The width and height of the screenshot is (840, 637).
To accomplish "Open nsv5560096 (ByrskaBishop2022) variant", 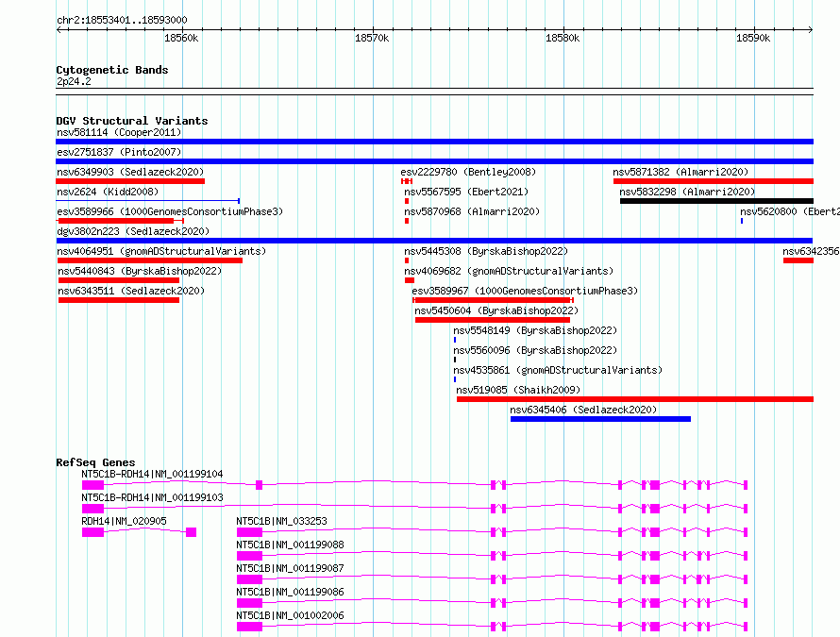I will tap(535, 350).
